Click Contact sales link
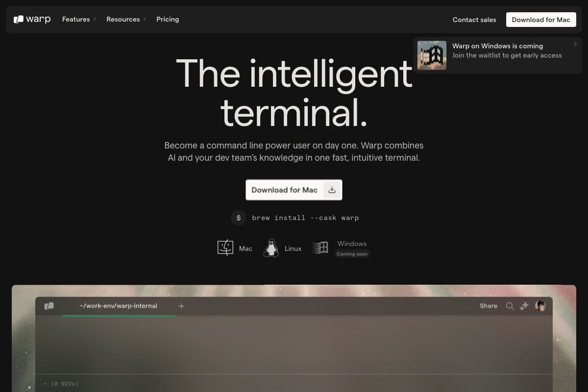The width and height of the screenshot is (588, 392). 474,19
